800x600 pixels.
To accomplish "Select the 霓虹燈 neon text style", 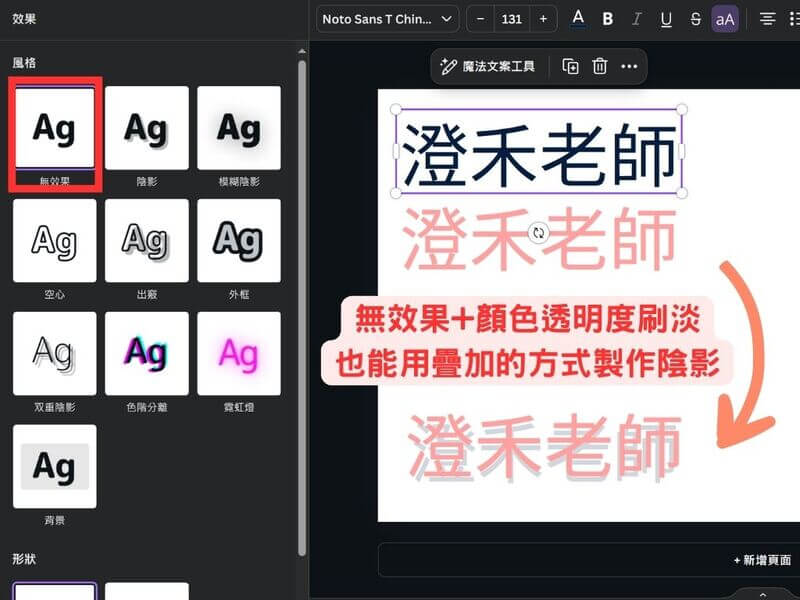I will tap(239, 353).
